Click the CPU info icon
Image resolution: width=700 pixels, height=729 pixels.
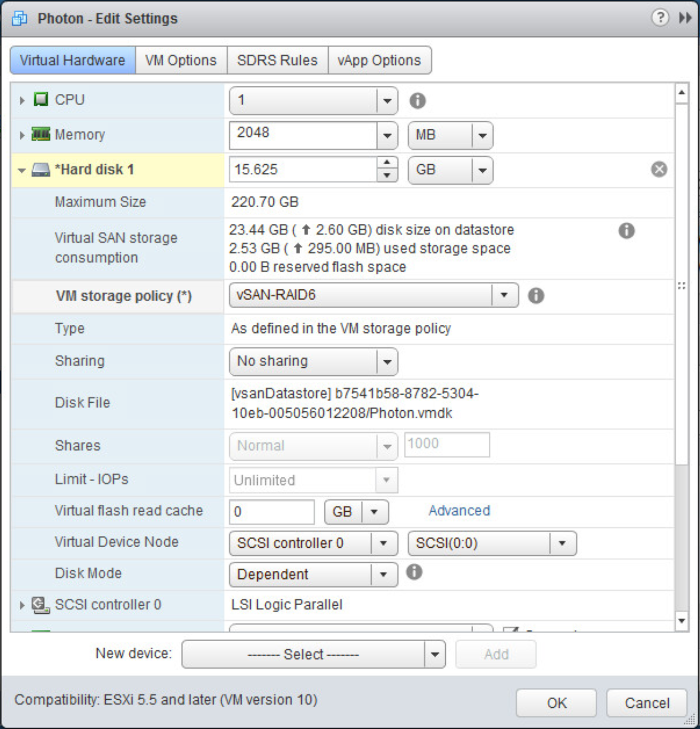click(417, 101)
